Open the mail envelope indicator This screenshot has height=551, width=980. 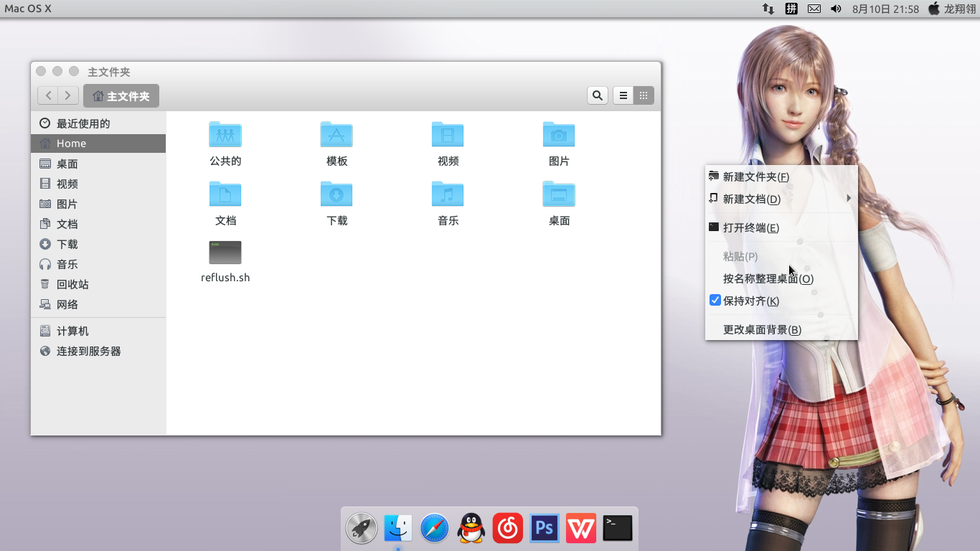coord(814,9)
